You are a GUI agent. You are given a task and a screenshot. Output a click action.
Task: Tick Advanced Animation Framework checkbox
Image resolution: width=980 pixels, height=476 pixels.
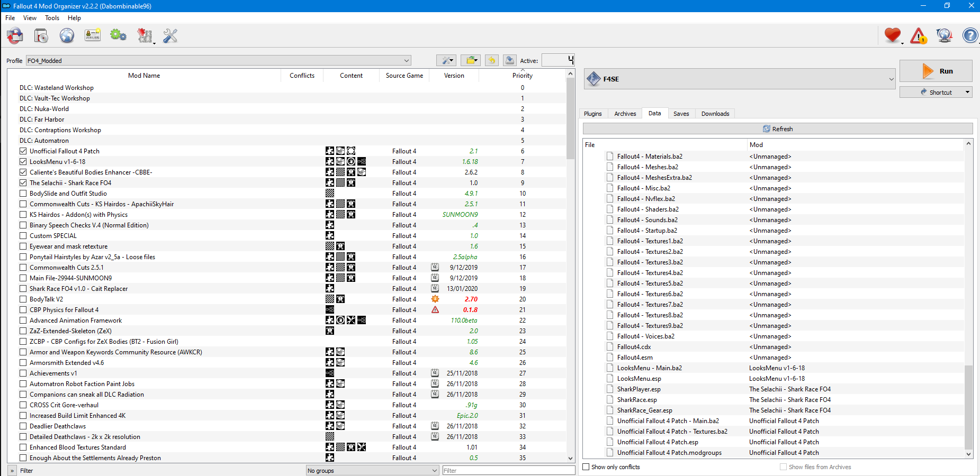[x=23, y=321]
